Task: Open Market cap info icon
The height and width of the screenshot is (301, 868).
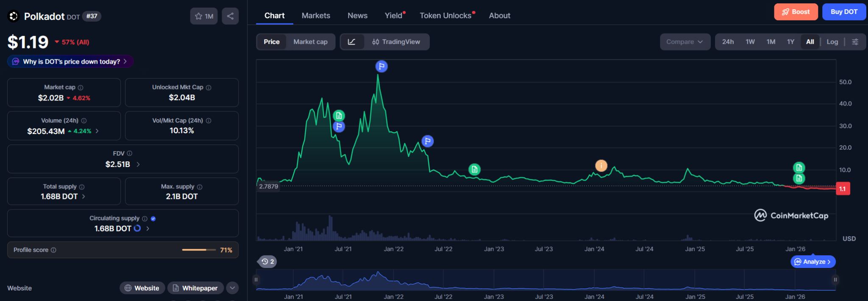Action: [x=81, y=88]
